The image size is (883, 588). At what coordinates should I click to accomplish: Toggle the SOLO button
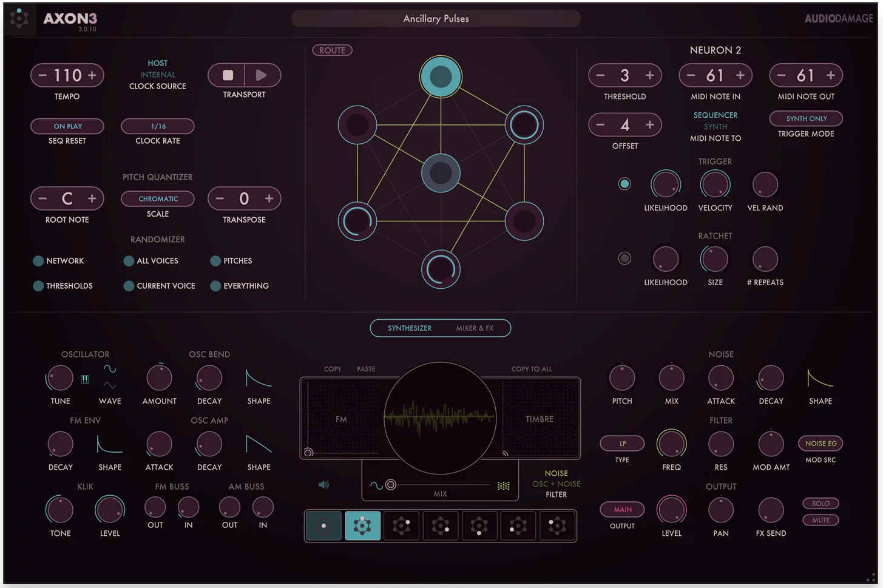pos(820,503)
